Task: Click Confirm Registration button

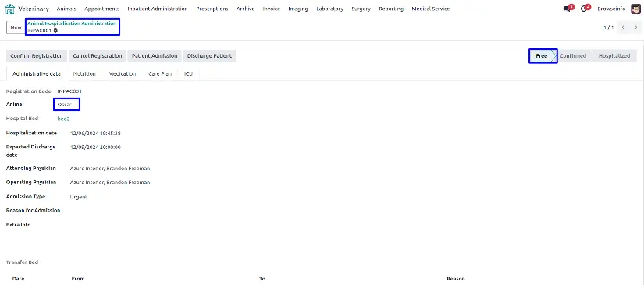Action: pyautogui.click(x=37, y=56)
